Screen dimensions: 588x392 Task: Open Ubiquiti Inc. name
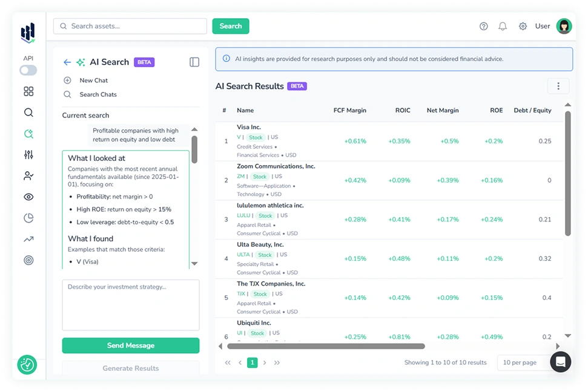point(254,322)
